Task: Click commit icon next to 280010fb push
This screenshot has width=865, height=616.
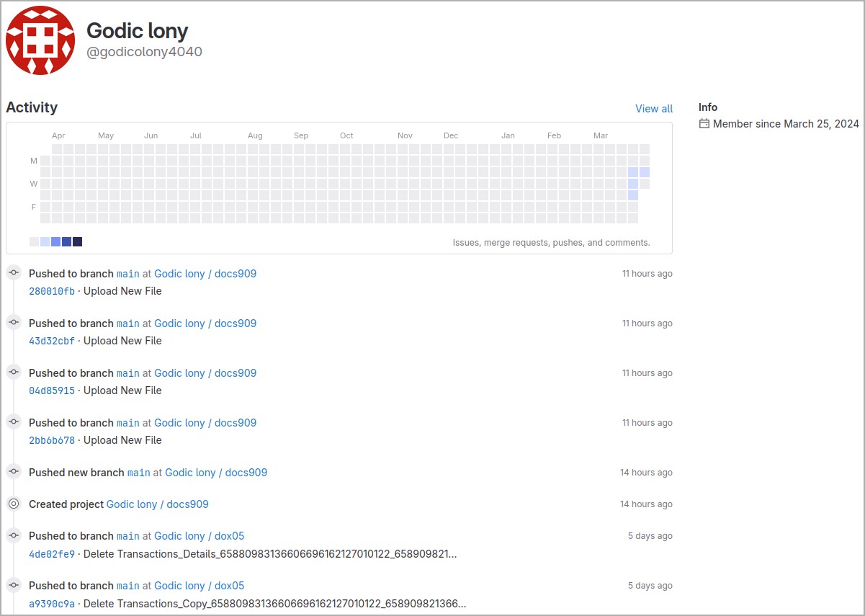Action: (14, 274)
